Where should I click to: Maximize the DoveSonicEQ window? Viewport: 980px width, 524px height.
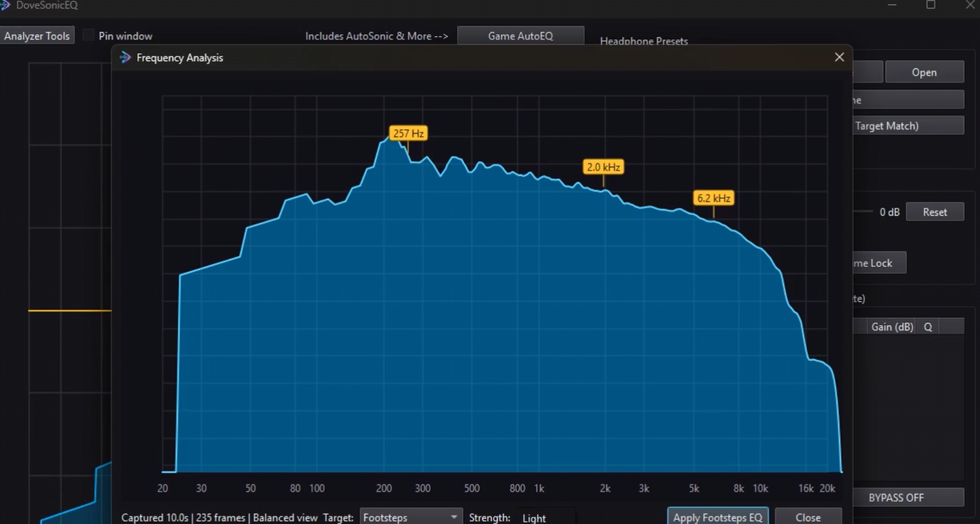(x=930, y=5)
